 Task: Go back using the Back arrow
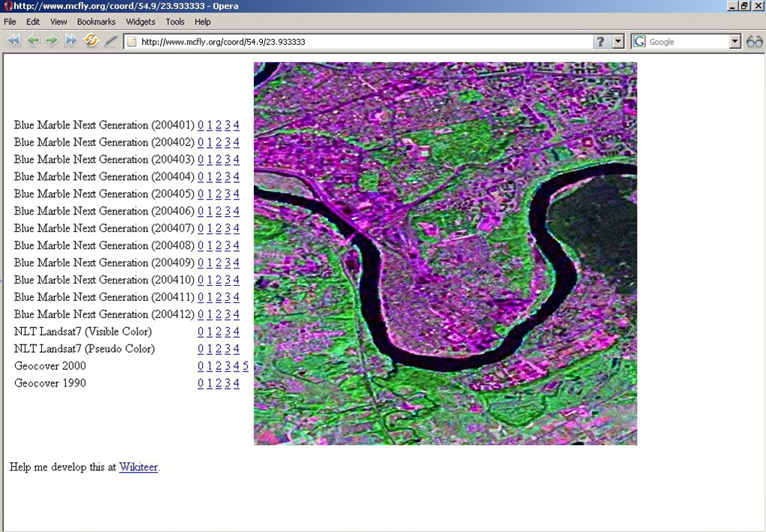coord(32,41)
